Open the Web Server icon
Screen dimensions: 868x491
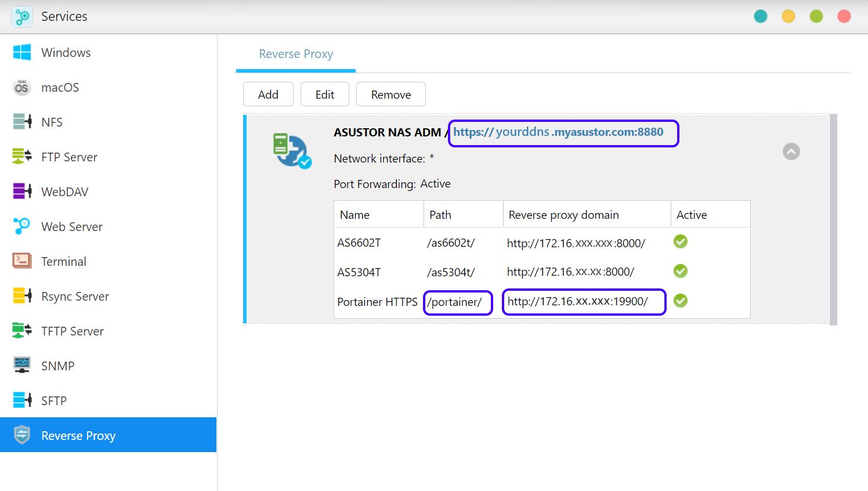click(x=22, y=226)
